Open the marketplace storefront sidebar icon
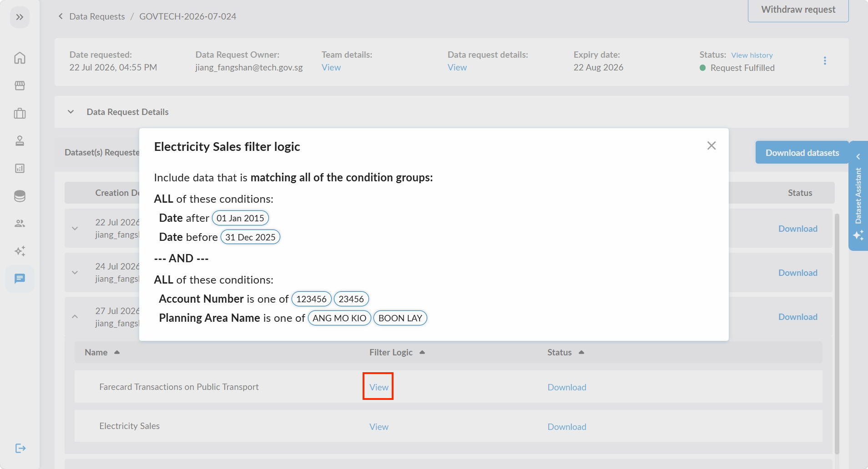Viewport: 868px width, 469px height. 20,85
